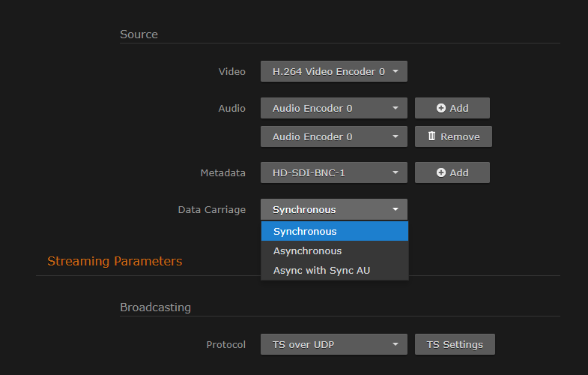Image resolution: width=588 pixels, height=375 pixels.
Task: Click the Streaming Parameters heading
Action: [x=115, y=261]
